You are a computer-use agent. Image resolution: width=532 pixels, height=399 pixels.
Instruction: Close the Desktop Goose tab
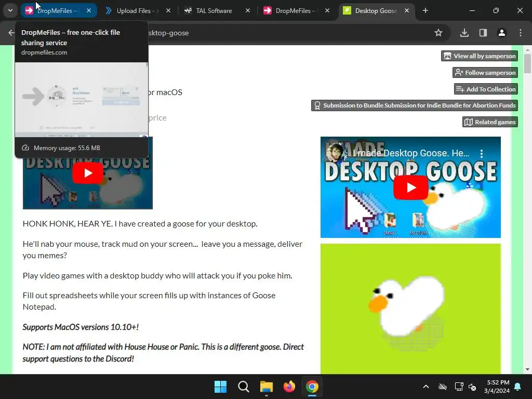[x=407, y=10]
